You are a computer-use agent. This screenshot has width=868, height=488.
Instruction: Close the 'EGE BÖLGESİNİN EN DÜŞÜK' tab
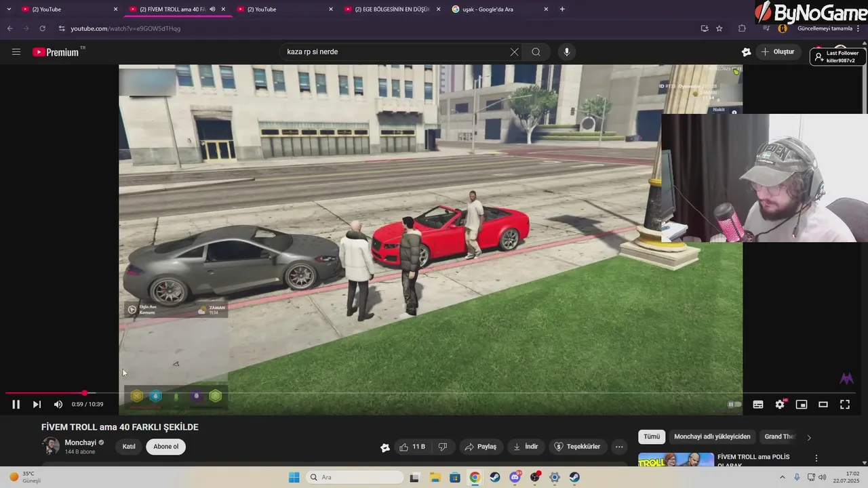438,9
